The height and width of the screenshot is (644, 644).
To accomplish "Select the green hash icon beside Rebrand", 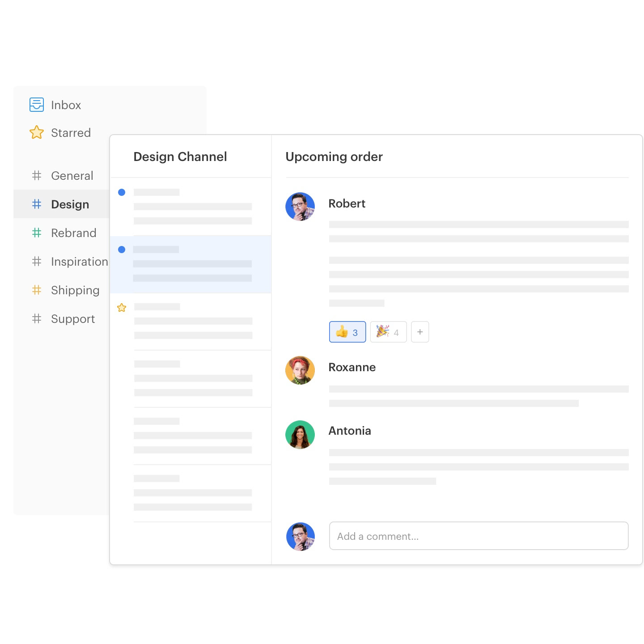I will 37,233.
